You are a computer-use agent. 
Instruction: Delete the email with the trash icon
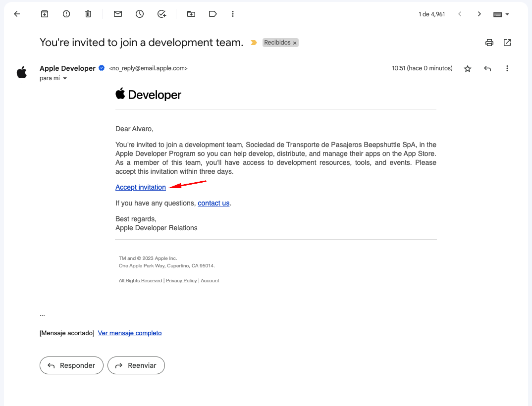(x=88, y=14)
